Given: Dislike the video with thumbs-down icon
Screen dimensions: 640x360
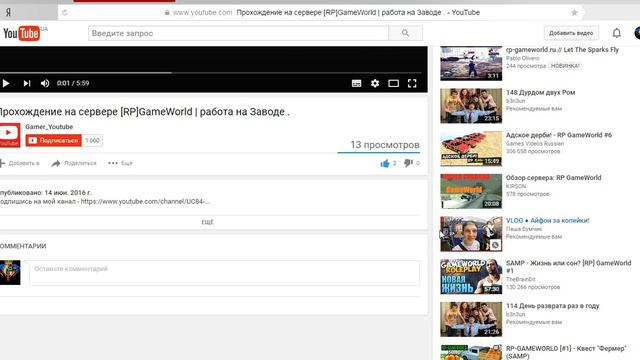Looking at the screenshot, I should (x=408, y=163).
